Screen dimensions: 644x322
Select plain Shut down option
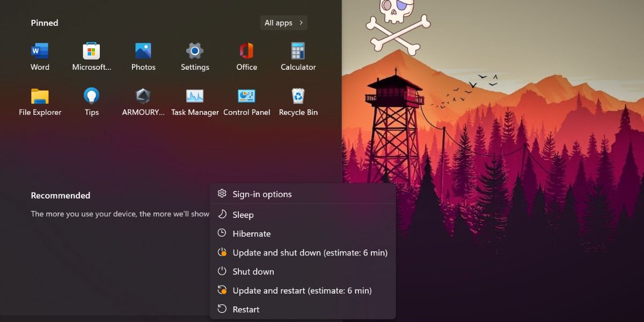pos(303,272)
